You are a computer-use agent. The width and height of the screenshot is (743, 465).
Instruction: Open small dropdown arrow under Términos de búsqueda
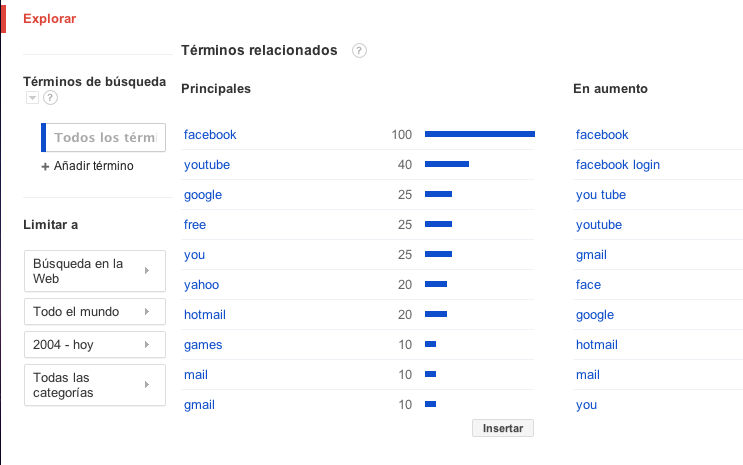pos(32,98)
